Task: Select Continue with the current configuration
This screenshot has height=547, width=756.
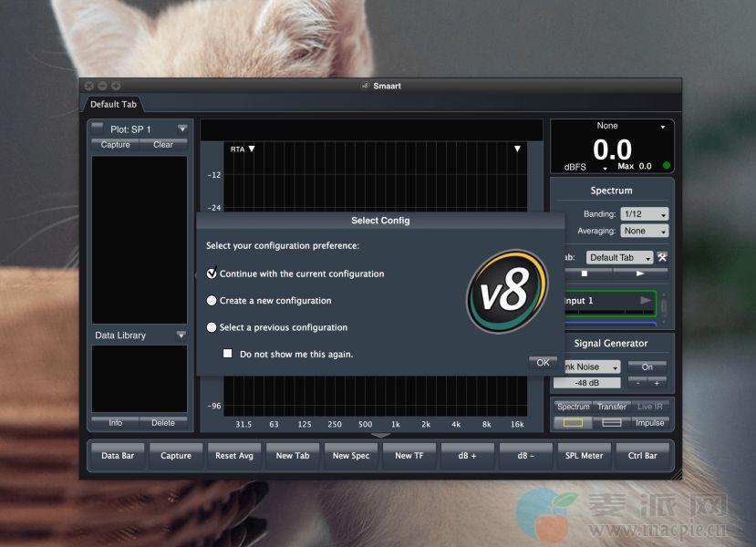Action: (x=212, y=273)
